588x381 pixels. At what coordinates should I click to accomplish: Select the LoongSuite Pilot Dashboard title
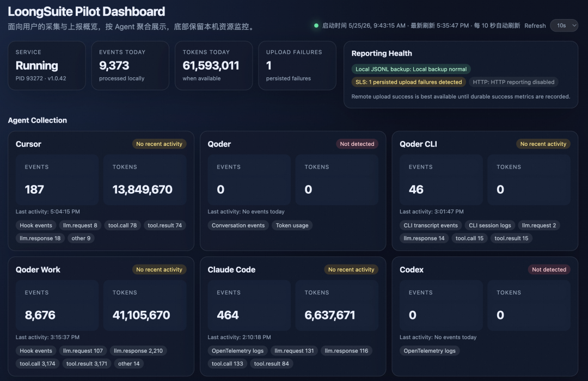pyautogui.click(x=86, y=11)
